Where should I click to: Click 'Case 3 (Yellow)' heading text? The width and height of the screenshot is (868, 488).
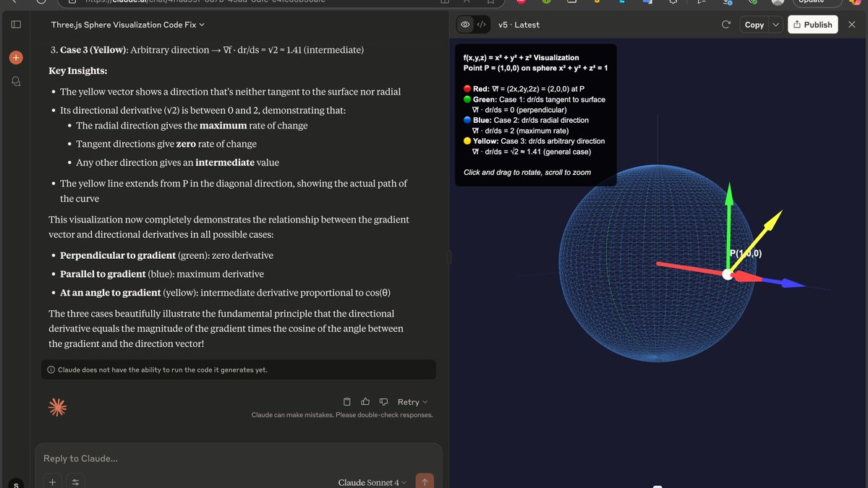point(94,50)
